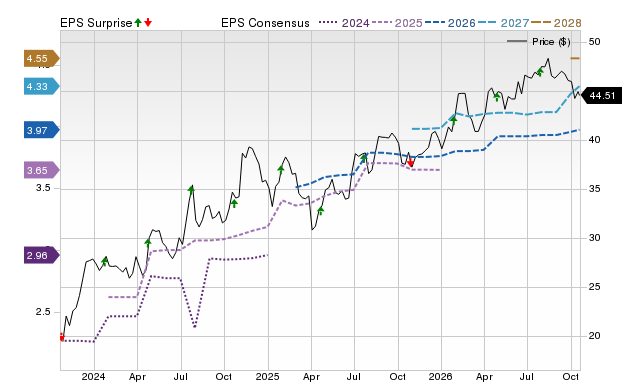
Task: Click green surprise arrow after April 2026
Action: coord(497,97)
